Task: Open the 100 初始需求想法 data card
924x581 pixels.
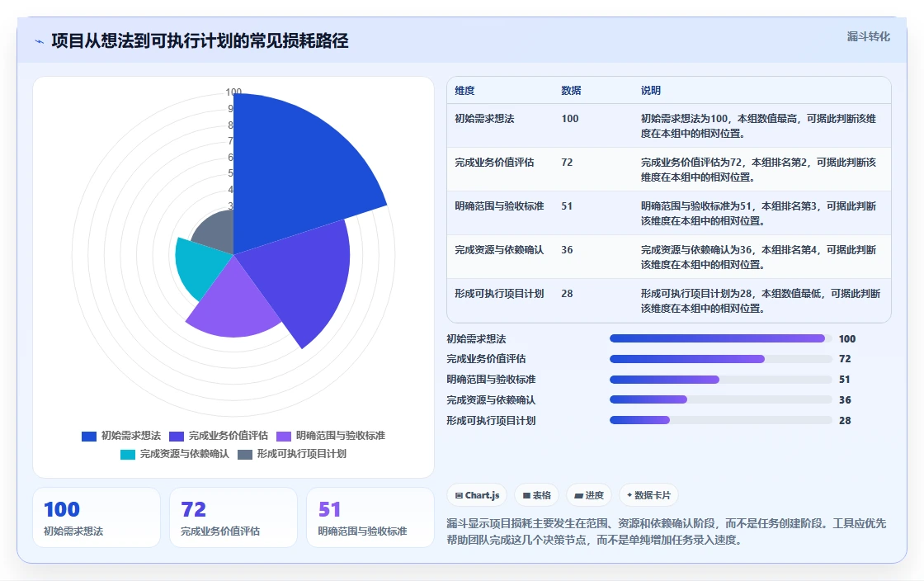Action: click(x=97, y=517)
